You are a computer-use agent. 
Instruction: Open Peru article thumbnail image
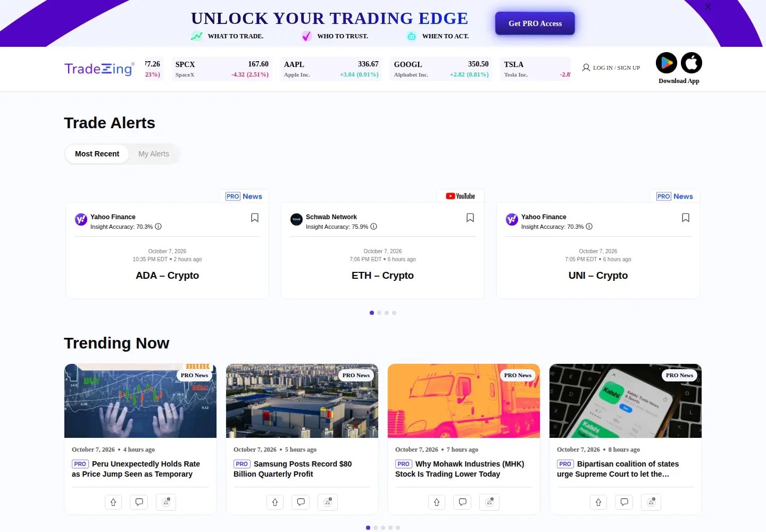[x=140, y=401]
